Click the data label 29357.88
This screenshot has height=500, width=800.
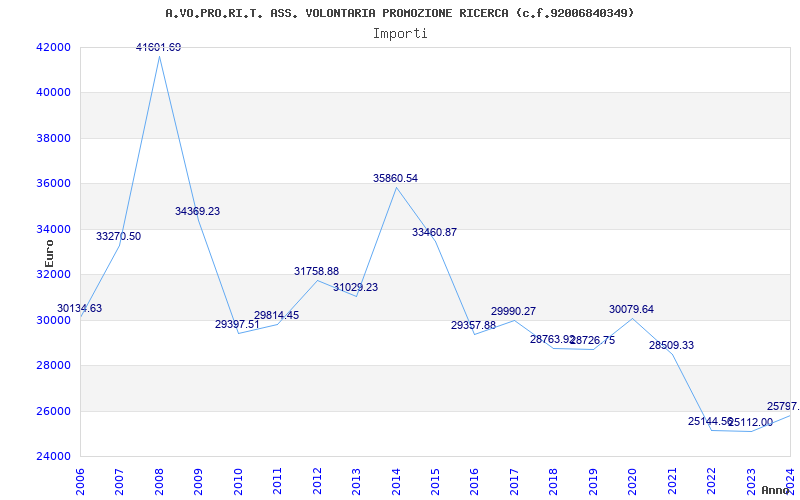point(473,325)
